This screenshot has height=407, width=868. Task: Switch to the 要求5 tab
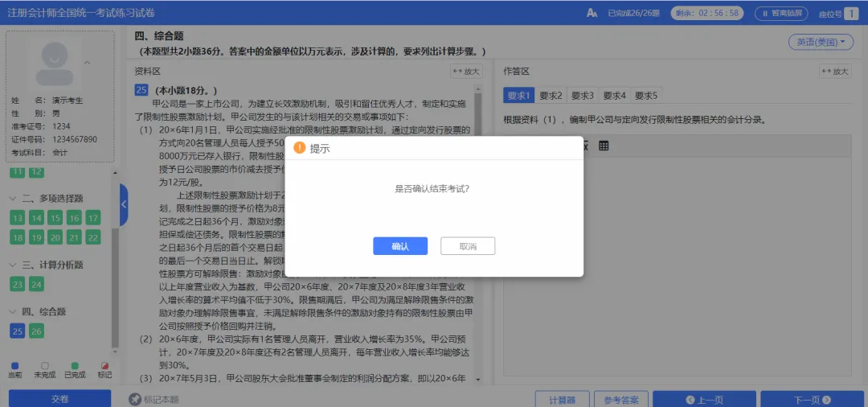click(645, 96)
